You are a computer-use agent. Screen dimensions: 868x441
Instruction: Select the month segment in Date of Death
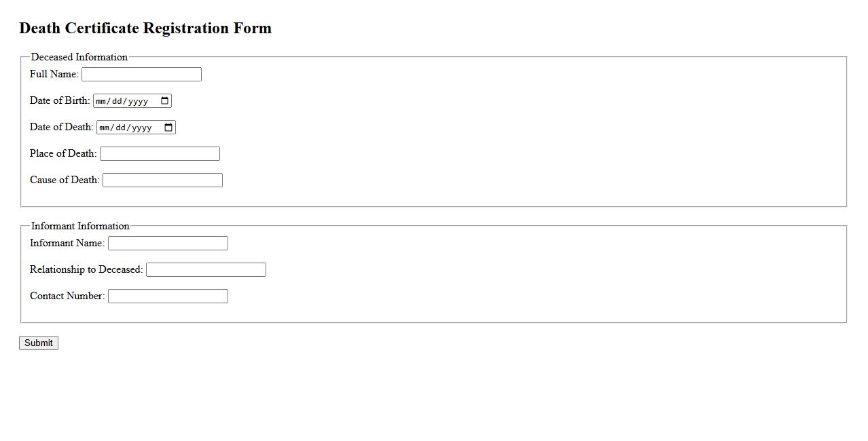click(105, 128)
